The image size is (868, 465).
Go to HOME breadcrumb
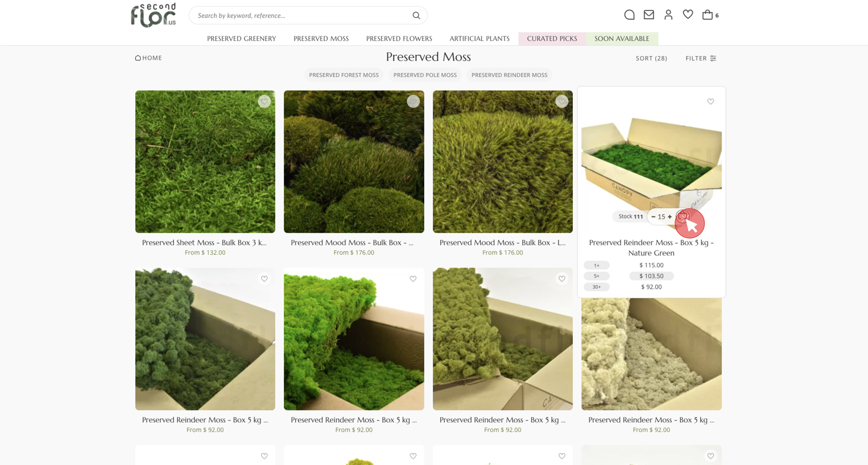tap(149, 58)
